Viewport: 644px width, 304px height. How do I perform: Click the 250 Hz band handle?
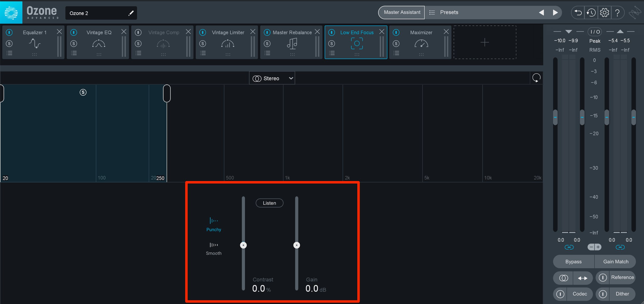coord(167,93)
